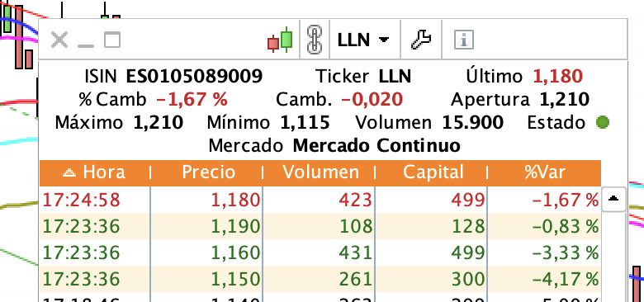Click Mercado Continuo market label

(x=376, y=145)
